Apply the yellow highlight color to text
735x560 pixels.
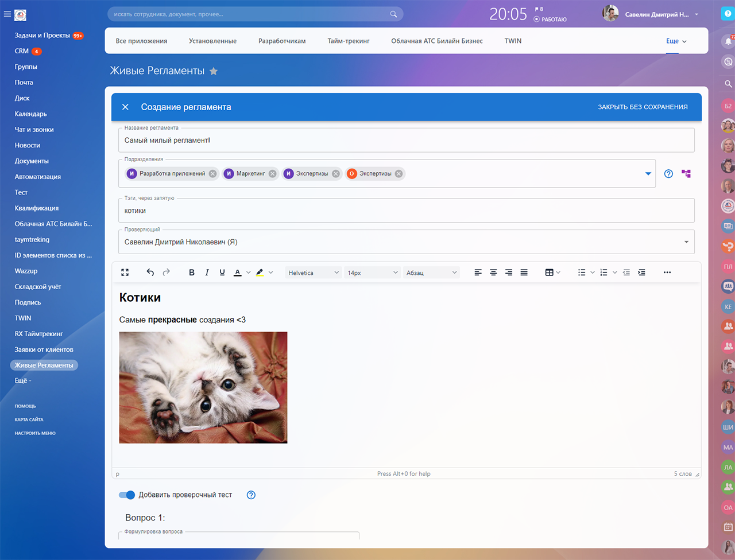coord(260,273)
